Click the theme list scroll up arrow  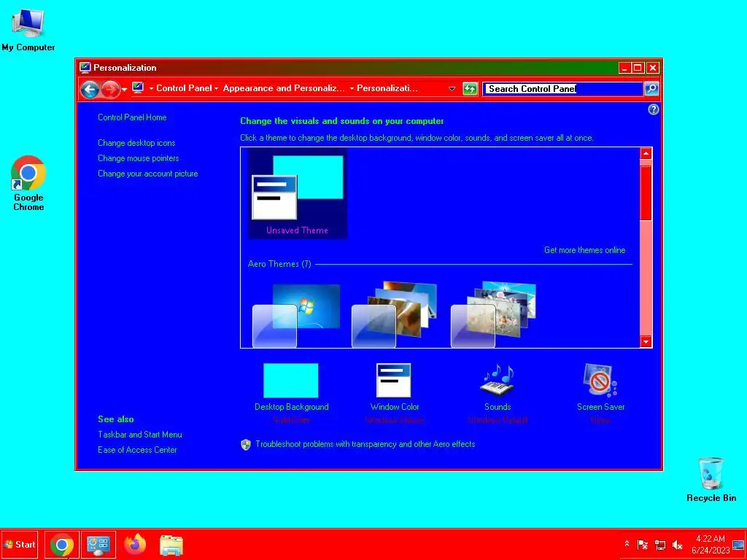646,153
